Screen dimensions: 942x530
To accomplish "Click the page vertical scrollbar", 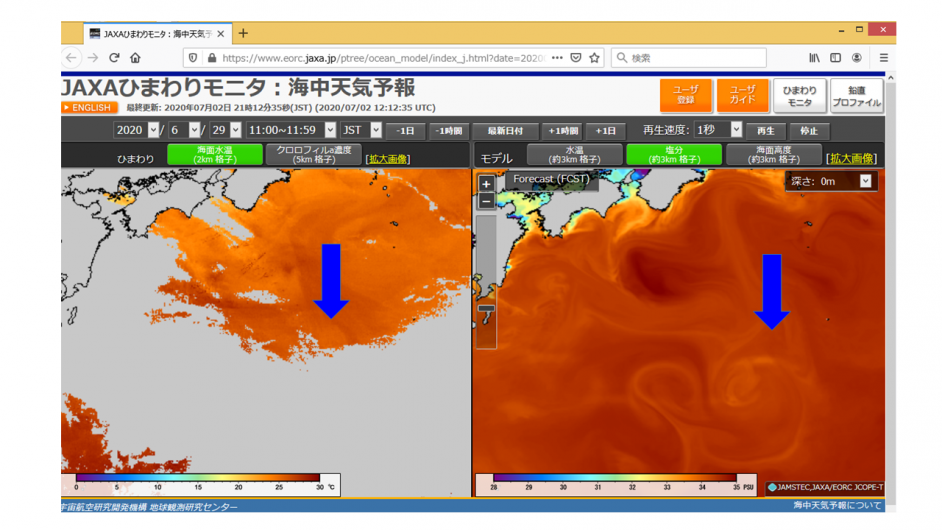I will 890,292.
